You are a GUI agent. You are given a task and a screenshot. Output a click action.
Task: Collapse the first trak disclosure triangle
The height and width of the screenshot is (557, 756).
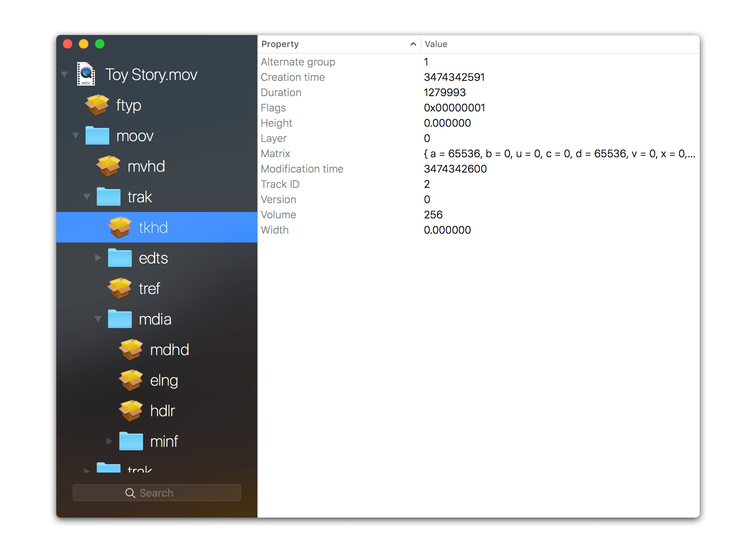pyautogui.click(x=86, y=197)
